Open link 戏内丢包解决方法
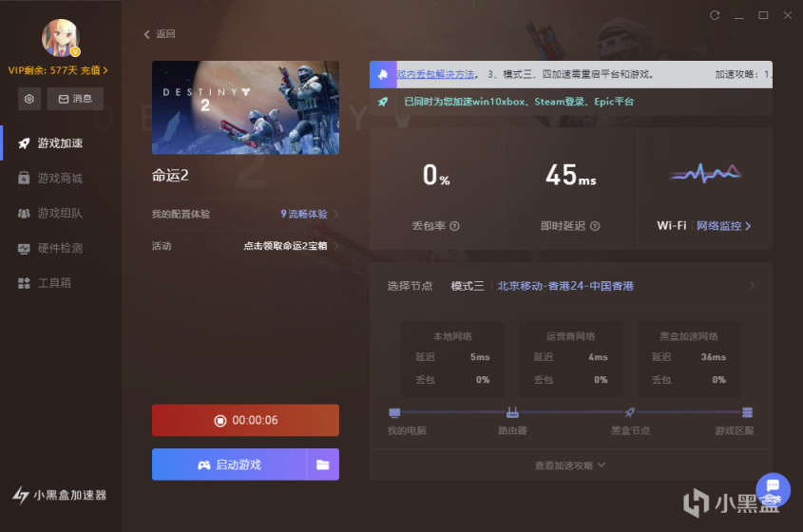Image resolution: width=803 pixels, height=532 pixels. [x=435, y=74]
